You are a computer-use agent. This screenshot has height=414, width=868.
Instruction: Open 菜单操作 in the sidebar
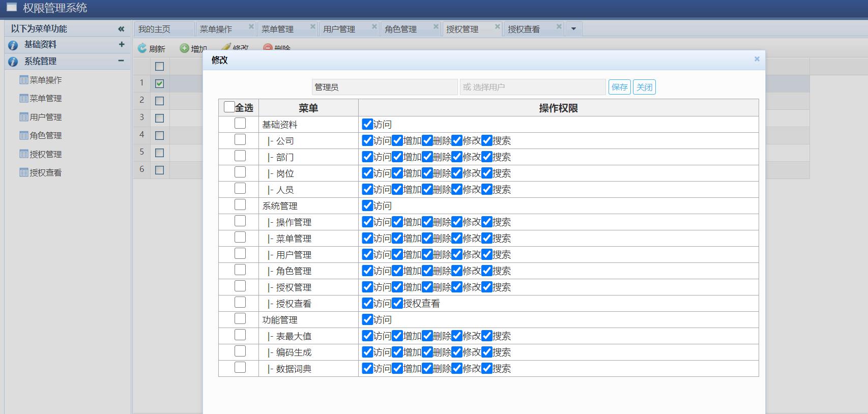[x=46, y=80]
